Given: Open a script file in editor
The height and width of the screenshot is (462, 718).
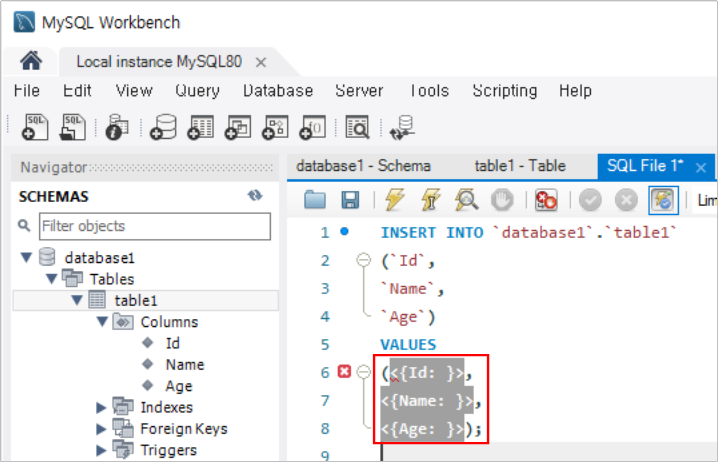Looking at the screenshot, I should (x=315, y=200).
